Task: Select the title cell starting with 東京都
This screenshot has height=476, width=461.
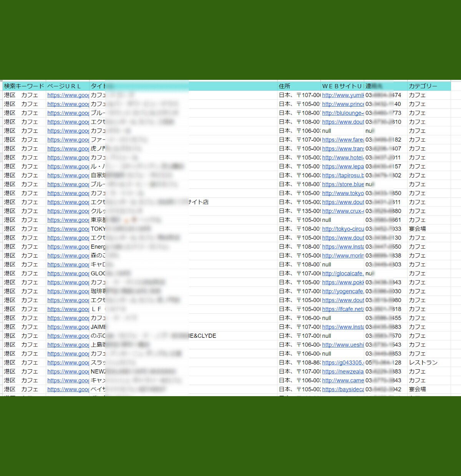Action: click(183, 220)
